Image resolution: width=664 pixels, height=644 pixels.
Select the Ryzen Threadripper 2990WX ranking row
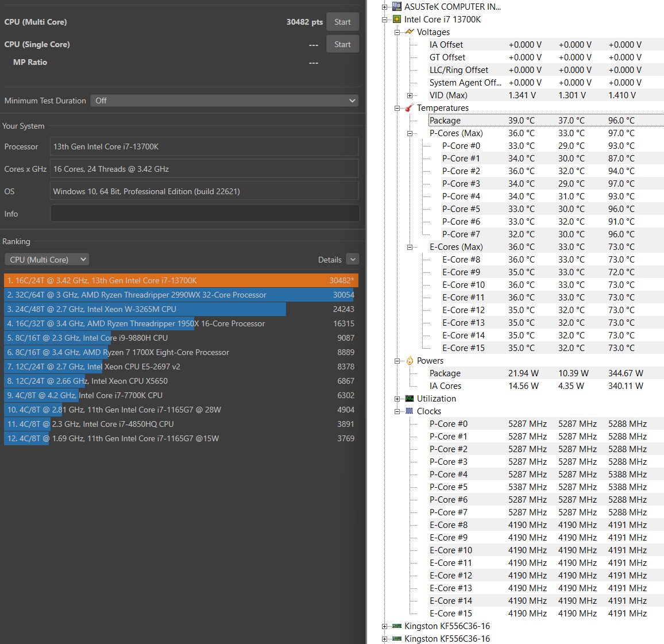pos(181,295)
